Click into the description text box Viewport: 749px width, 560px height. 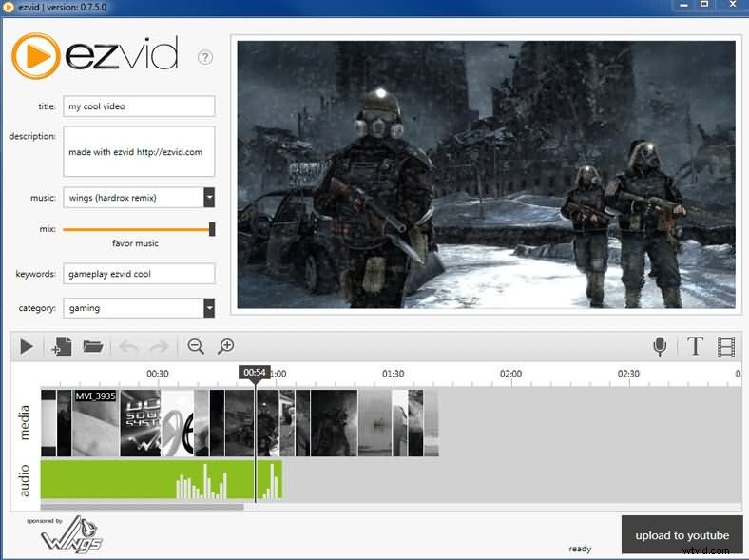pyautogui.click(x=139, y=151)
